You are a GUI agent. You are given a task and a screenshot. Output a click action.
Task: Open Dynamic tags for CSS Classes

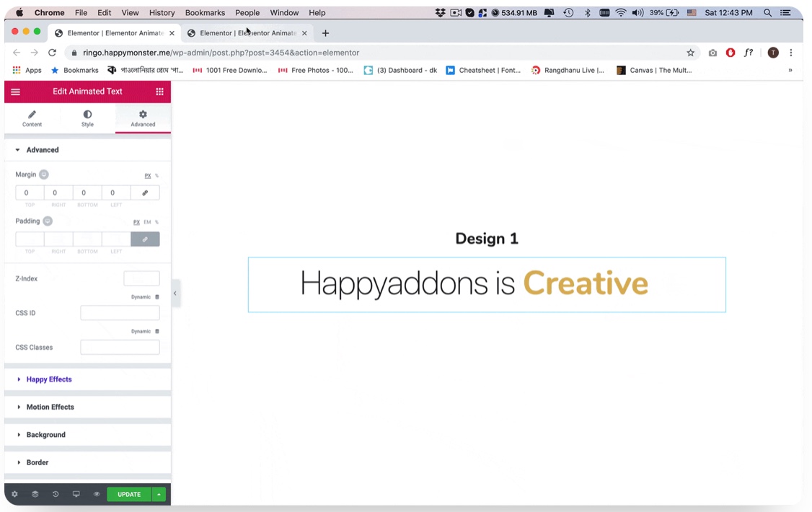pyautogui.click(x=145, y=331)
